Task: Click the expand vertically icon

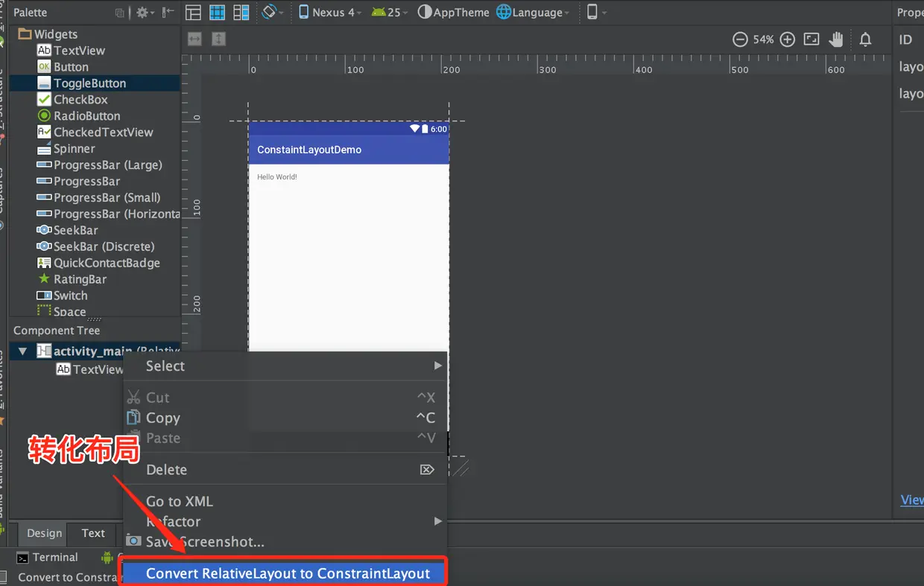Action: click(218, 39)
